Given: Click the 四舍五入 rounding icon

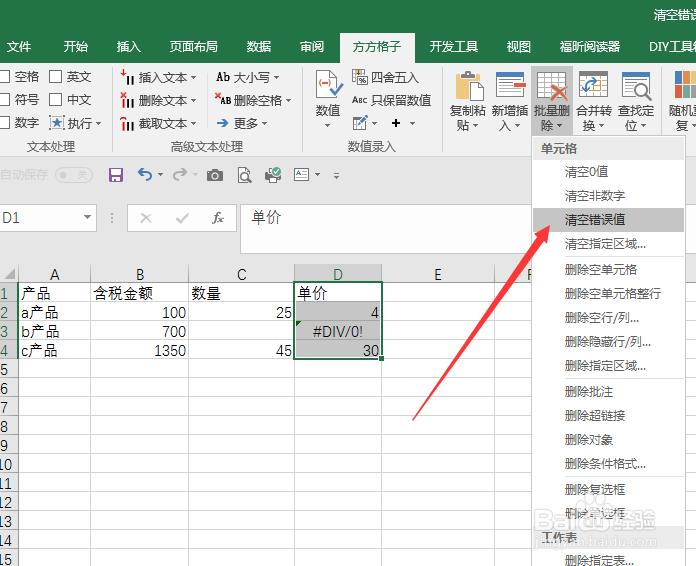Looking at the screenshot, I should pos(360,77).
